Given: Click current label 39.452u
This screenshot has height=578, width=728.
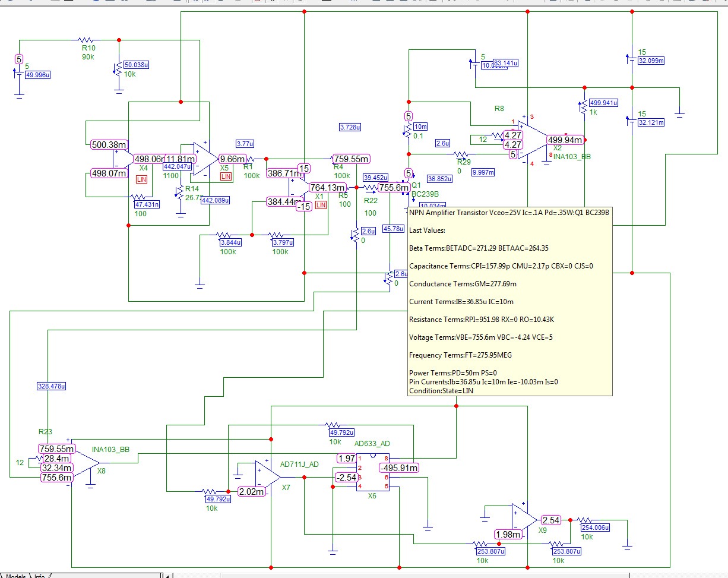Looking at the screenshot, I should pos(375,177).
